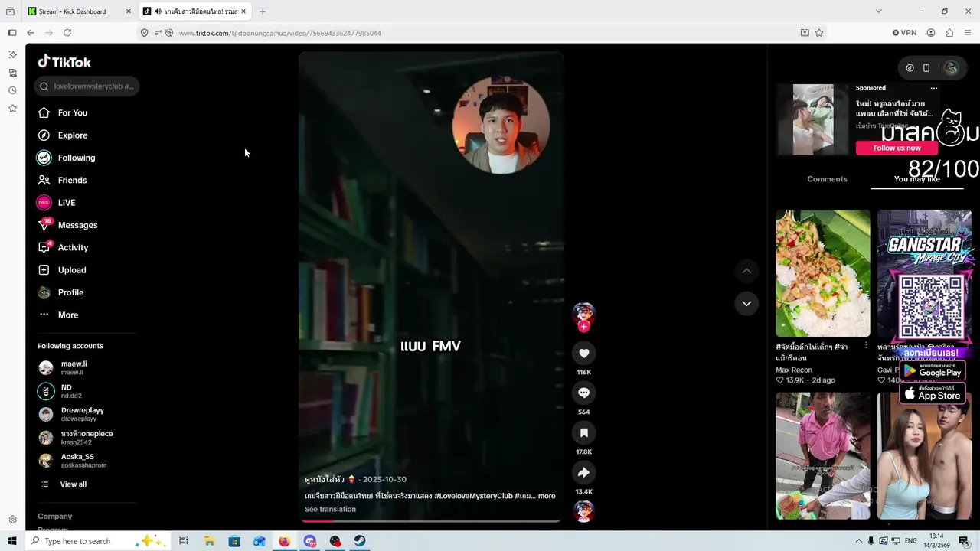Go back in browser history
980x551 pixels.
(31, 33)
